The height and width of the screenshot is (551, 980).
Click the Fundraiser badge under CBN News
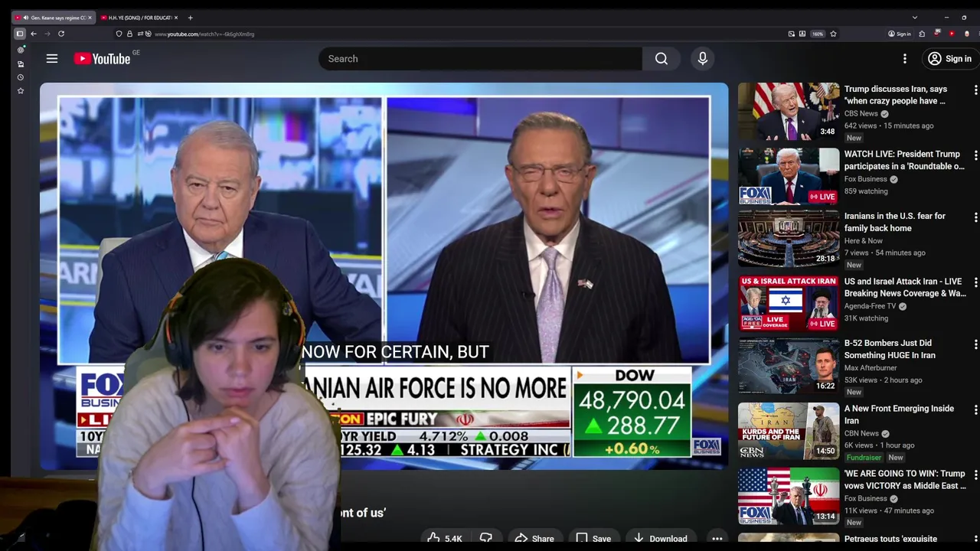[864, 458]
